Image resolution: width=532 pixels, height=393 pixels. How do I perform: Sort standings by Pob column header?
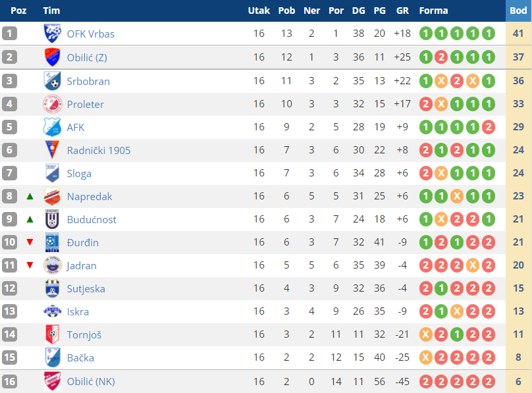click(x=286, y=11)
